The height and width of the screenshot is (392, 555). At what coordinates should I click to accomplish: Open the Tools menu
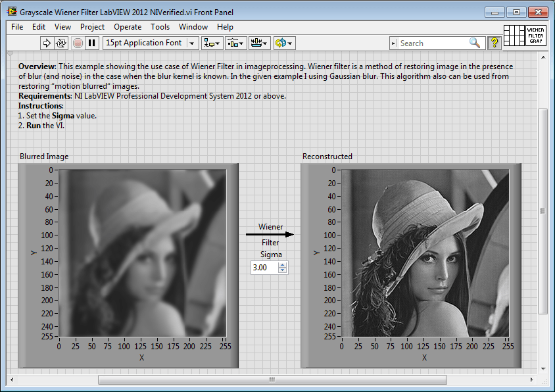tap(160, 27)
